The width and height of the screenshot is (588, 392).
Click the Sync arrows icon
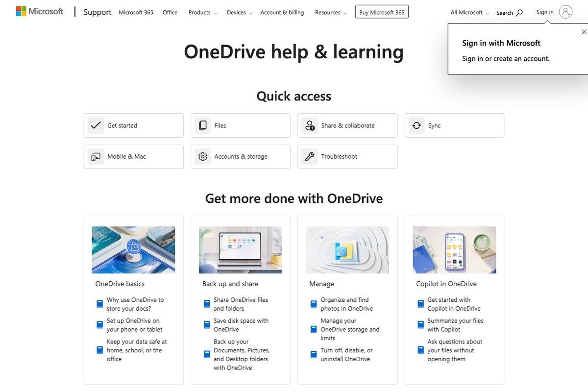[416, 125]
